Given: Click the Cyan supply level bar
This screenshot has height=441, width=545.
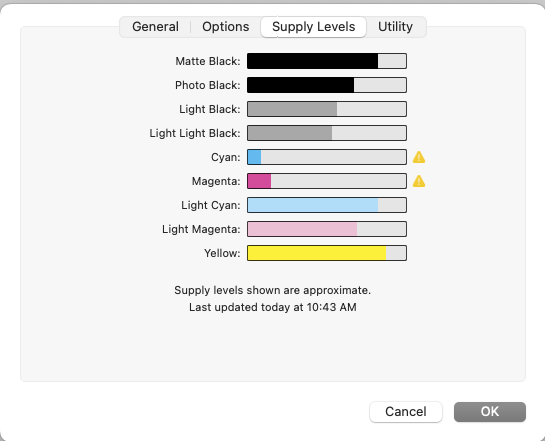Looking at the screenshot, I should click(x=327, y=157).
